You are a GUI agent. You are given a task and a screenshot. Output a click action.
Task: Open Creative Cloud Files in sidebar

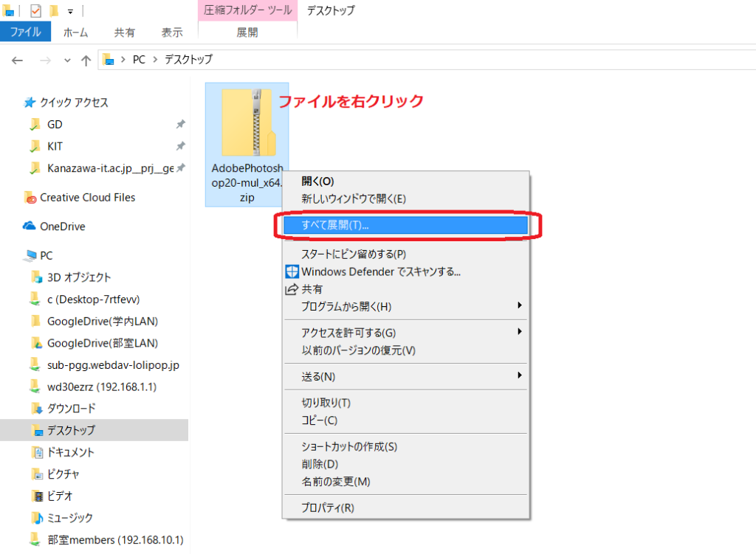tap(87, 197)
